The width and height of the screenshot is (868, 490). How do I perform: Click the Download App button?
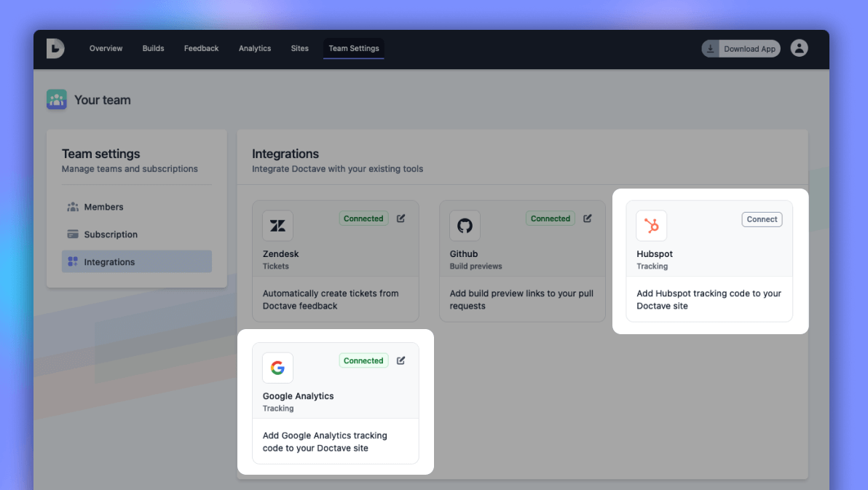click(x=741, y=49)
